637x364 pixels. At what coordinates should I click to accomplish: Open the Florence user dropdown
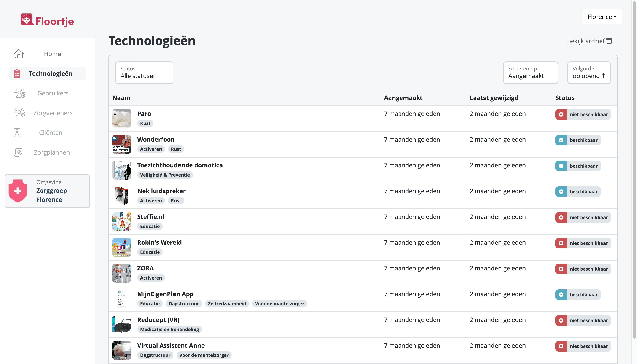click(x=602, y=17)
